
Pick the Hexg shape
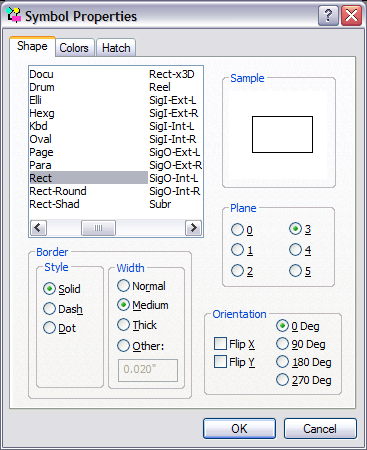point(42,113)
